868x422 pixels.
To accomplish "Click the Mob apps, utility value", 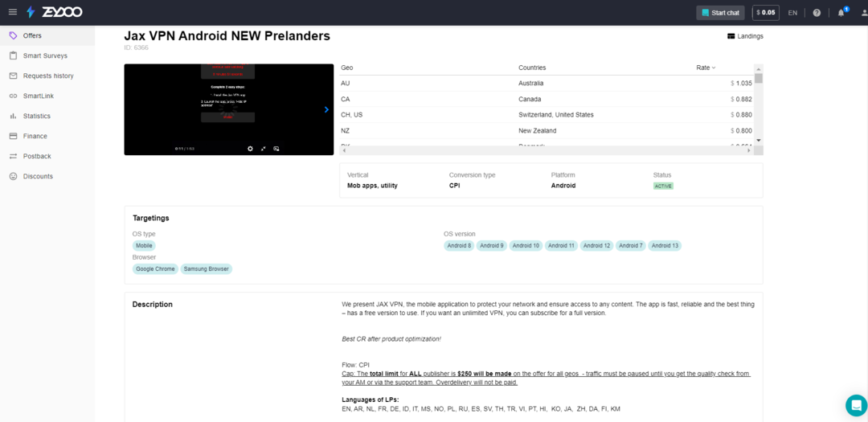I will click(x=372, y=186).
